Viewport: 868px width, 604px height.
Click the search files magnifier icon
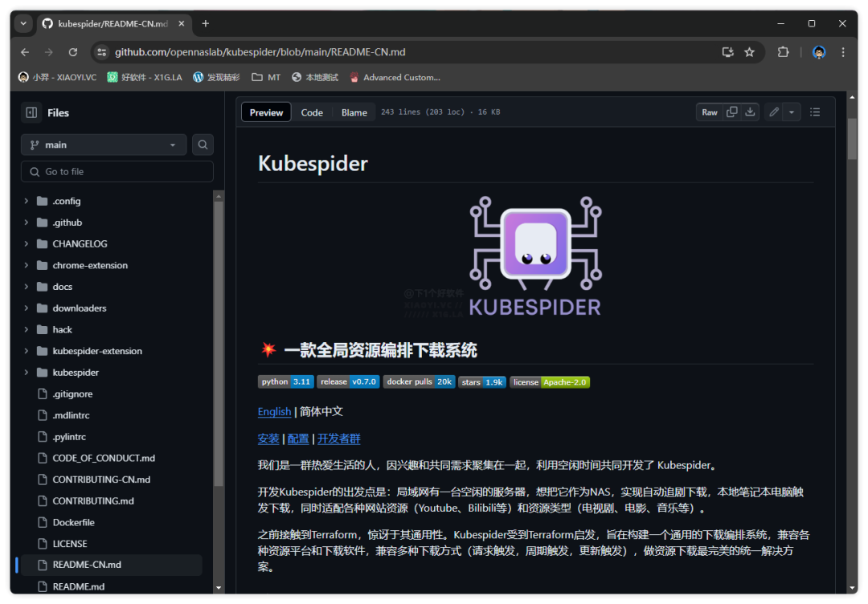point(203,145)
